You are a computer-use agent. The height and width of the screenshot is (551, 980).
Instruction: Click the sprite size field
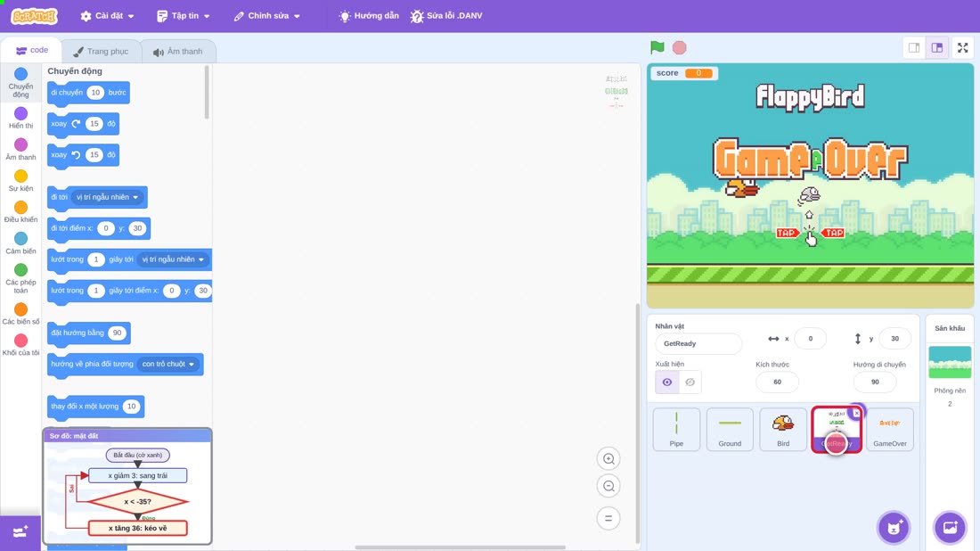[x=777, y=382]
